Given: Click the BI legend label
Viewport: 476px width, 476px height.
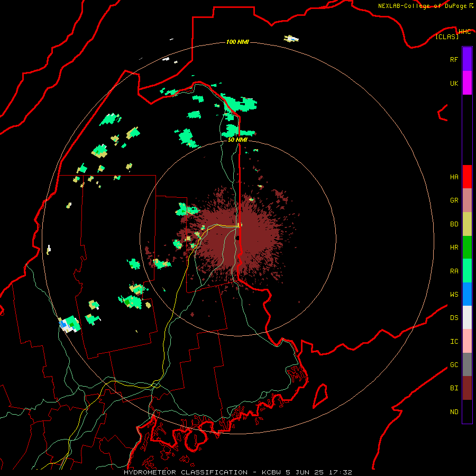Looking at the screenshot, I should click(454, 388).
